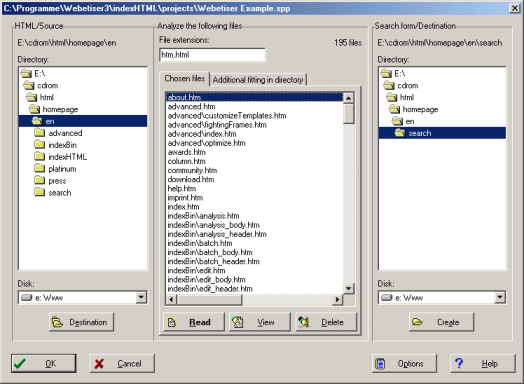Screen dimensions: 524x384
Task: Select about.htm in file list
Action: (x=254, y=97)
